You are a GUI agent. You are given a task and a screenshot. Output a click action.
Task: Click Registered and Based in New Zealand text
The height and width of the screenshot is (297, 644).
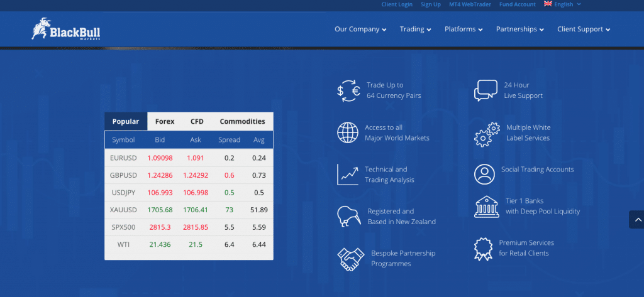coord(401,216)
